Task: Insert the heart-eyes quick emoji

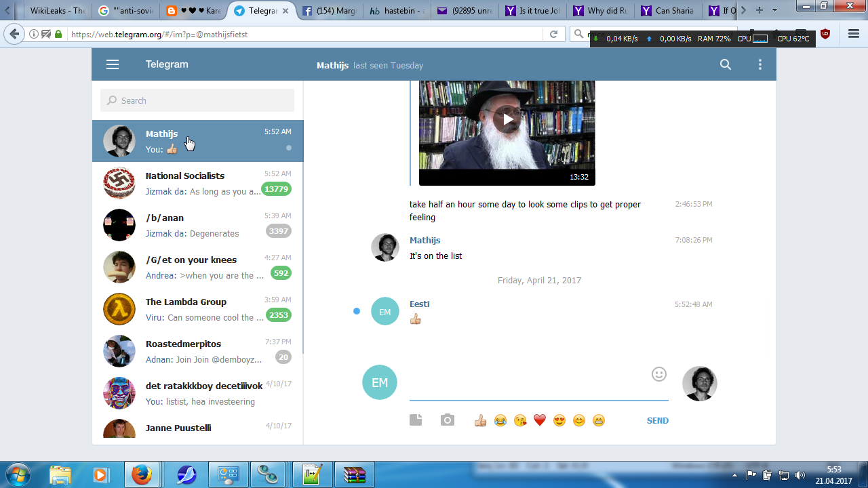Action: pyautogui.click(x=559, y=421)
